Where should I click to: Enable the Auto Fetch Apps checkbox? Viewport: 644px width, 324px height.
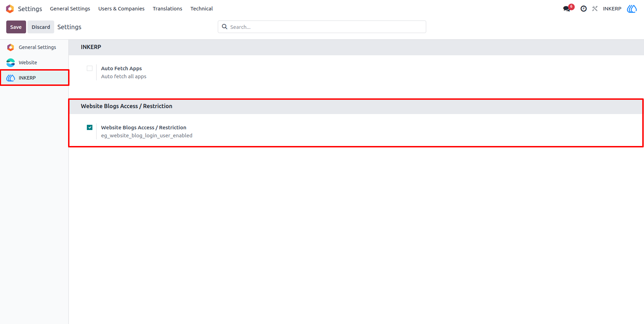(90, 68)
